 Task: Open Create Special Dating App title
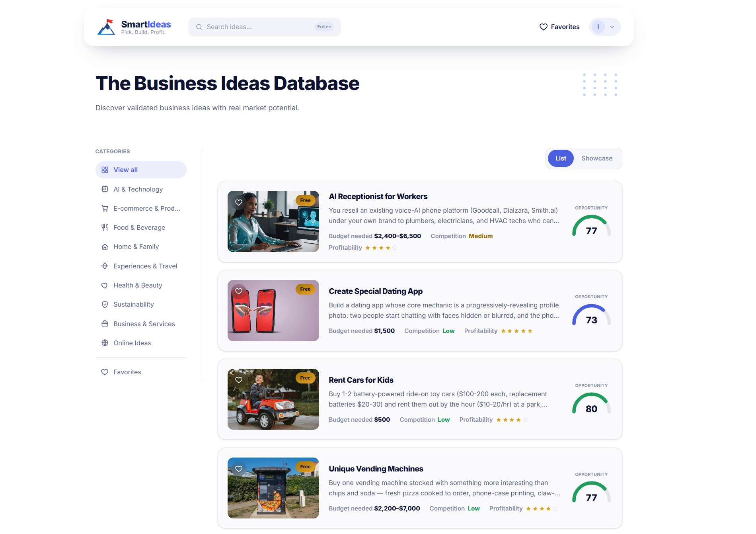tap(376, 291)
